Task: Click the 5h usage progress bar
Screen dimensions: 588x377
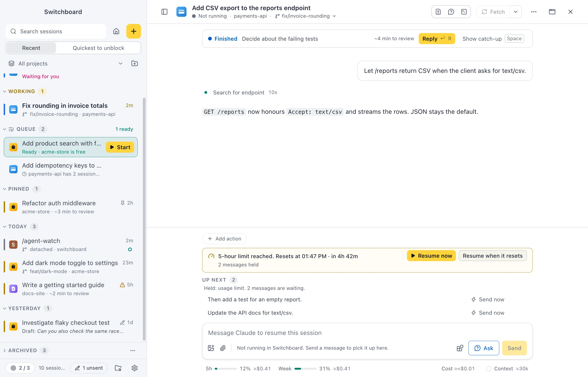Action: coord(226,369)
